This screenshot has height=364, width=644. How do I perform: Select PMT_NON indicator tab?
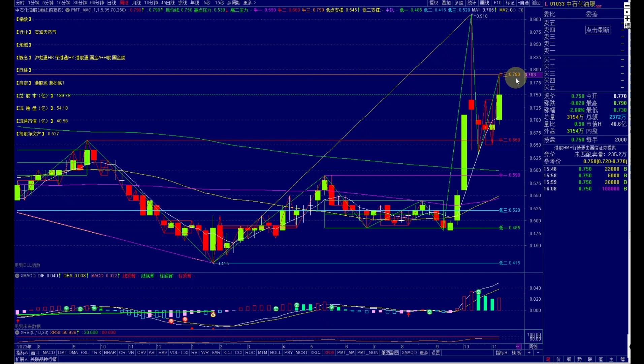(x=368, y=353)
